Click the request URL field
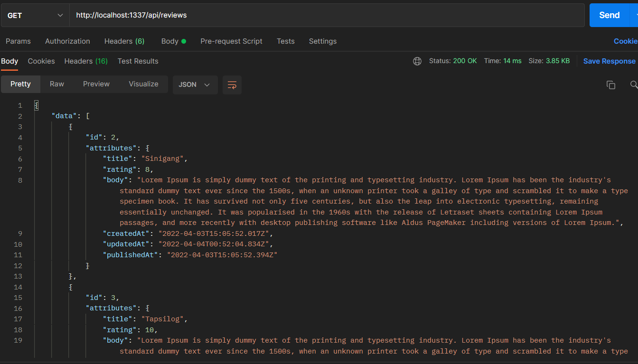 (x=327, y=15)
